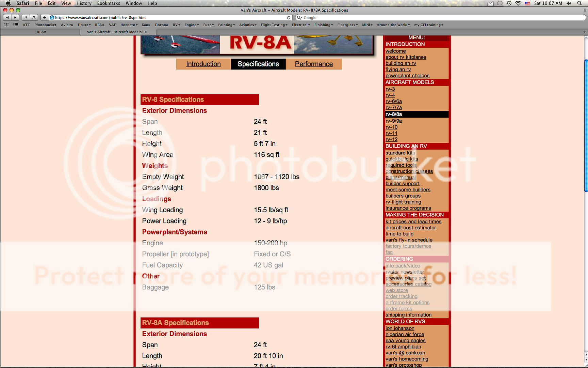Open the powerplant choices link
This screenshot has width=588, height=368.
(x=407, y=76)
